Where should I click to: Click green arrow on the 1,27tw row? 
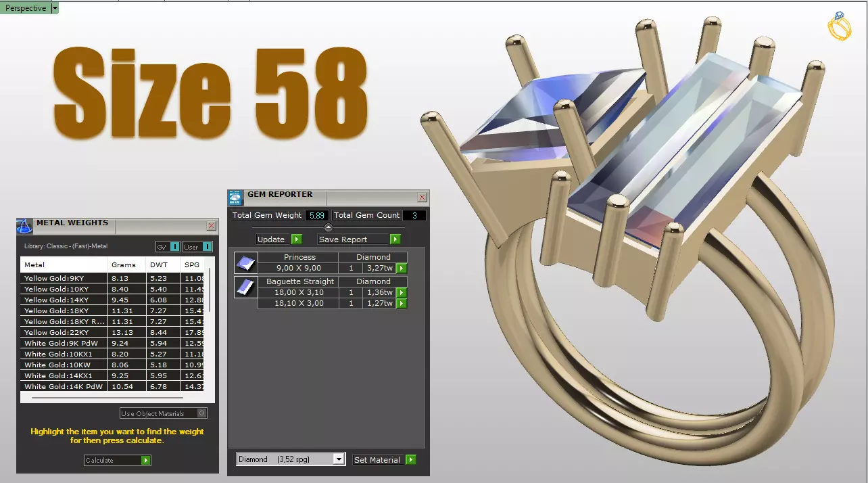402,303
